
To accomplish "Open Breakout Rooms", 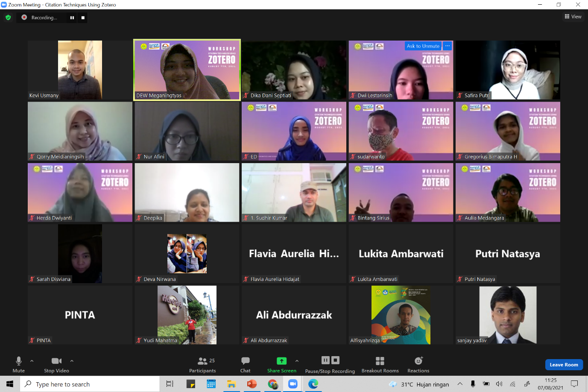I will point(380,364).
